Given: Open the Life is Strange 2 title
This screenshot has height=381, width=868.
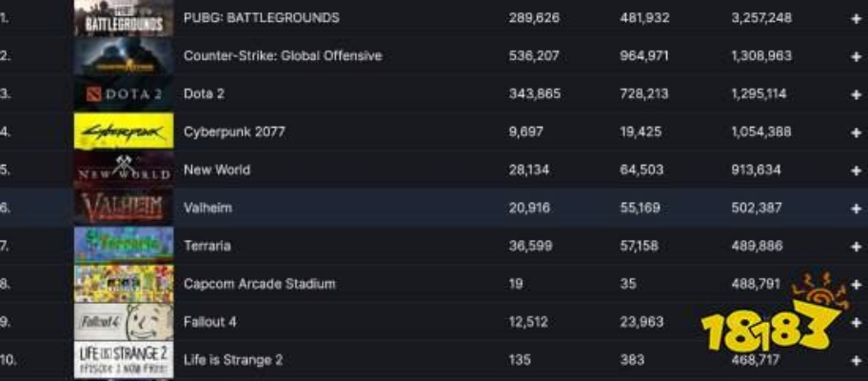Looking at the screenshot, I should pyautogui.click(x=233, y=360).
